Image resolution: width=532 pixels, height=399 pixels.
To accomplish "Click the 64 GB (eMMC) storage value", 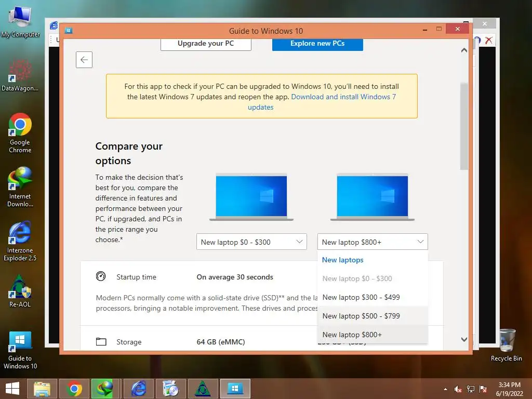I will 220,342.
